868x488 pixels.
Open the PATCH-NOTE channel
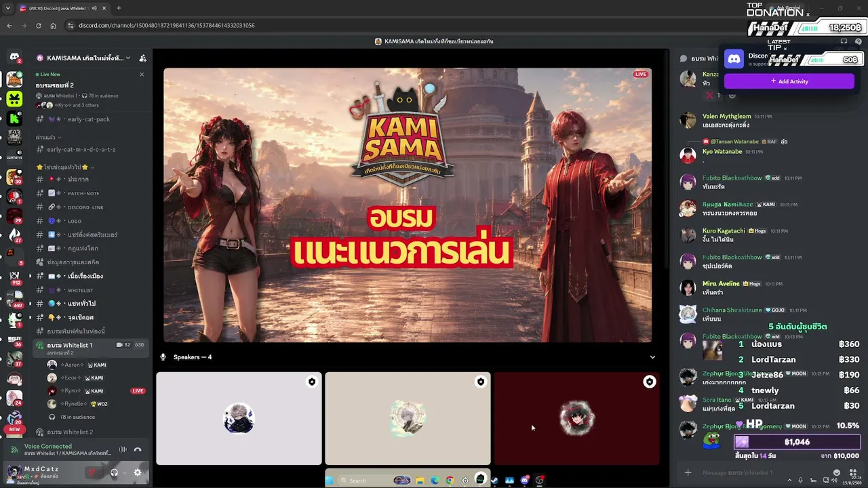point(90,193)
